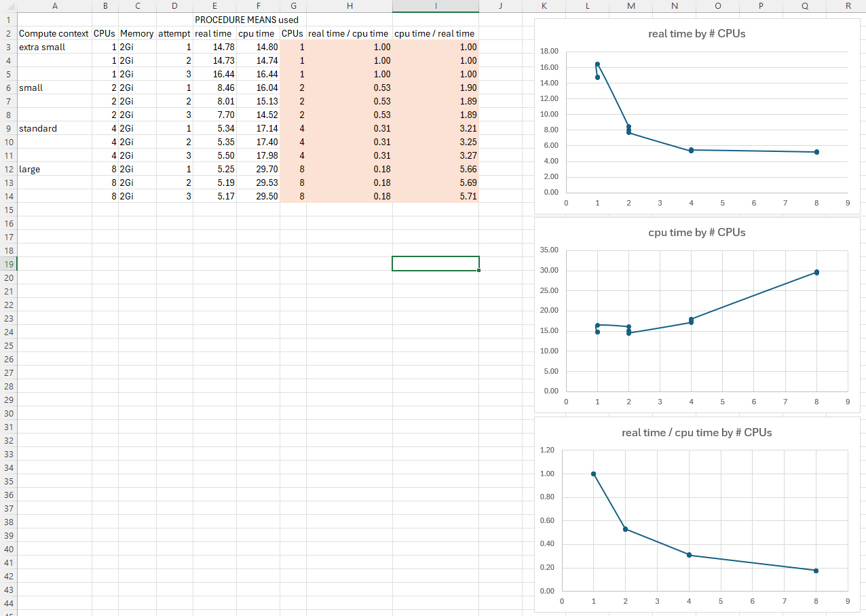Select the "Compute context" header cell

[x=54, y=33]
